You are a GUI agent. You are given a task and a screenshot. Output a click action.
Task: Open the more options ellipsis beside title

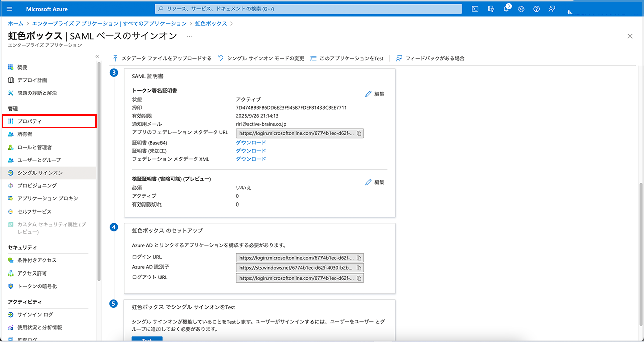click(x=189, y=36)
